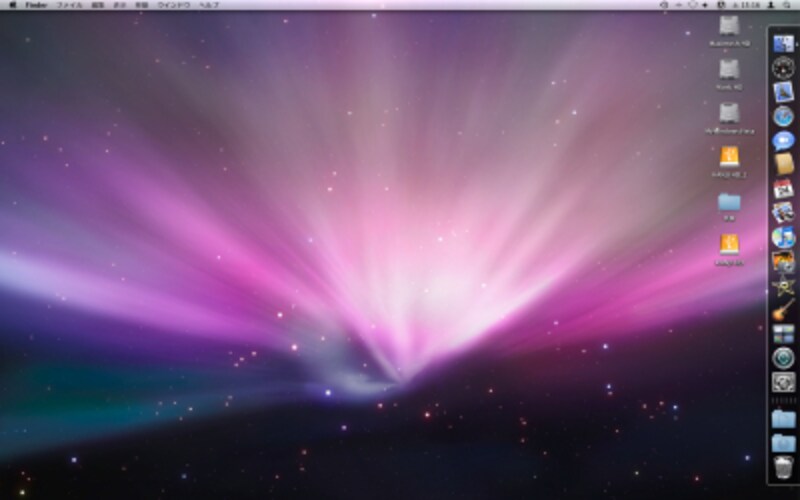This screenshot has width=800, height=500.
Task: Launch Dashboard from the Dock
Action: click(x=783, y=68)
